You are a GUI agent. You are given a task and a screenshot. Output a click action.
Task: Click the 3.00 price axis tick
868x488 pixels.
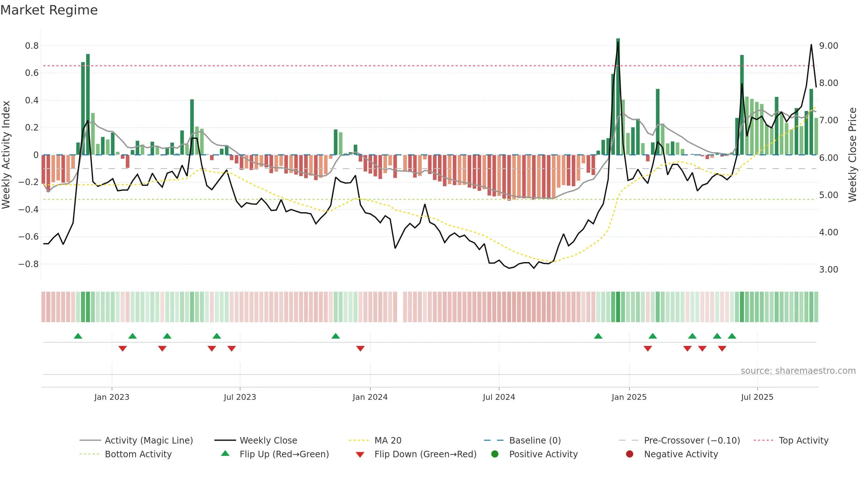829,269
